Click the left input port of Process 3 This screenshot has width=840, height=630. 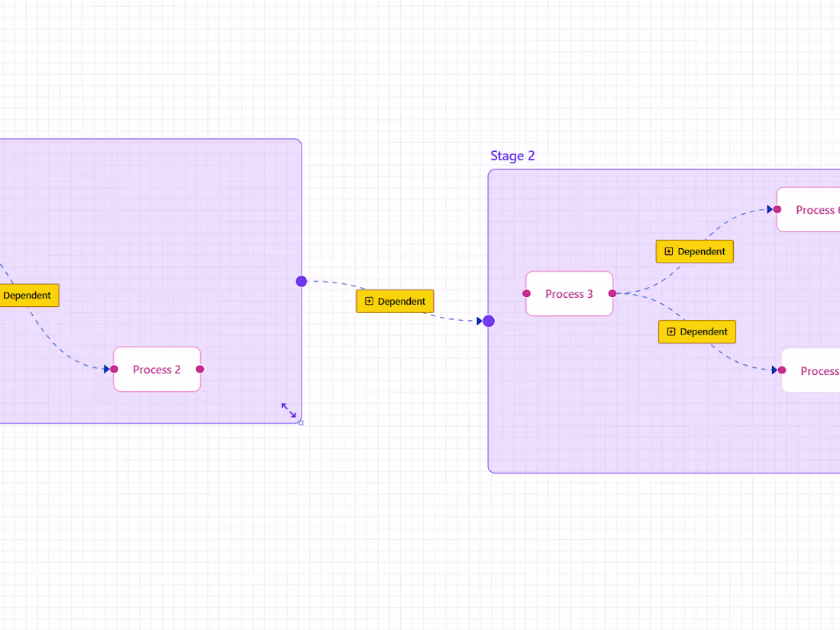pyautogui.click(x=526, y=292)
